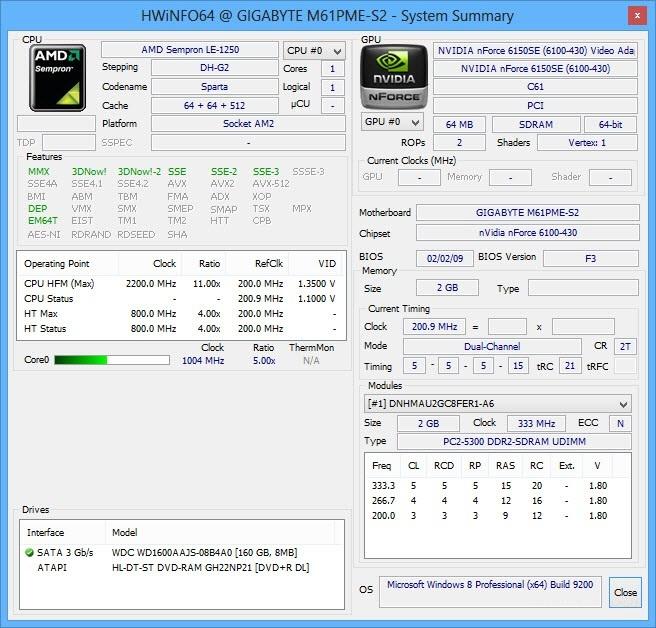Click the Windows 8 Professional OS field
Image resolution: width=656 pixels, height=628 pixels.
490,592
